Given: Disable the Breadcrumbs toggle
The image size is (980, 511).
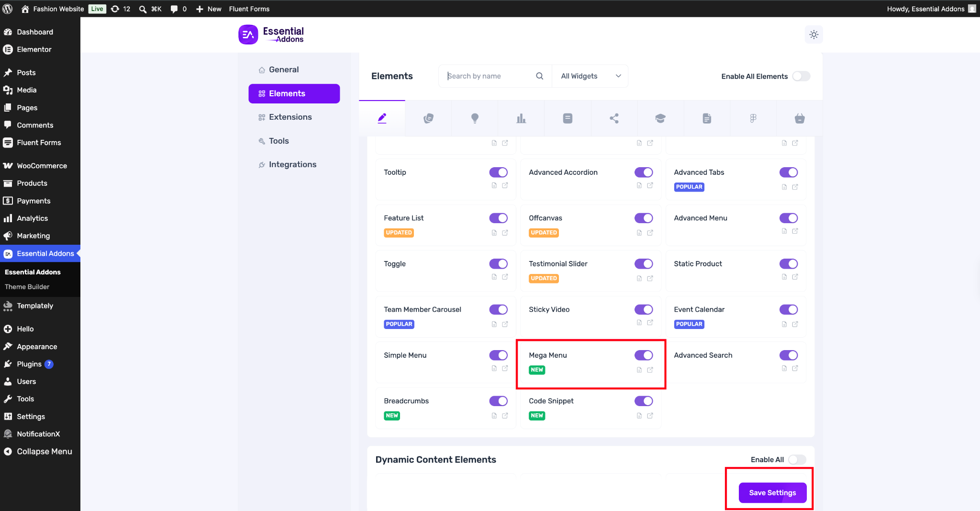Looking at the screenshot, I should click(x=498, y=401).
